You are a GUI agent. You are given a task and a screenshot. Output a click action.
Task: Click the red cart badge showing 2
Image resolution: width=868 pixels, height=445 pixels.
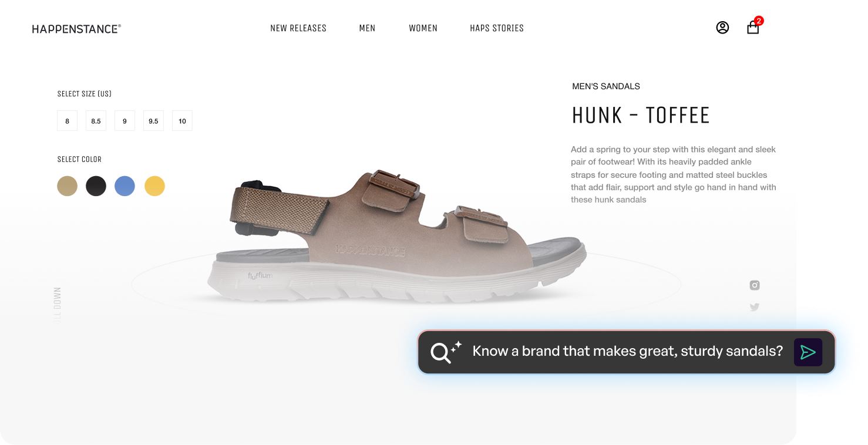pos(759,21)
